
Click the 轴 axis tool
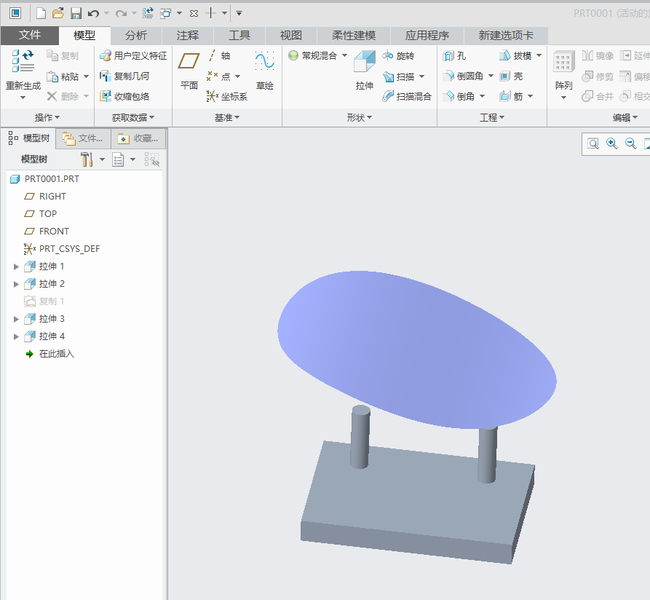pyautogui.click(x=220, y=56)
